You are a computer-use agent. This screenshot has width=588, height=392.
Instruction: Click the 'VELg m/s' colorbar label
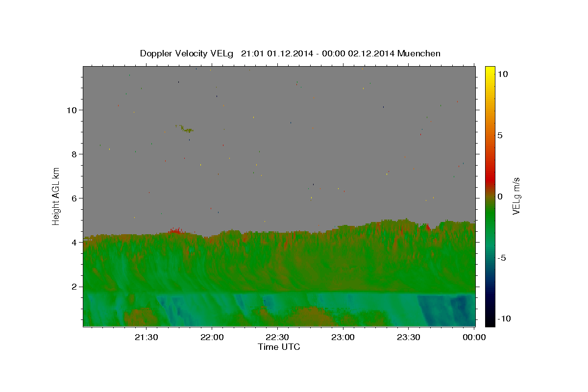[x=516, y=196]
